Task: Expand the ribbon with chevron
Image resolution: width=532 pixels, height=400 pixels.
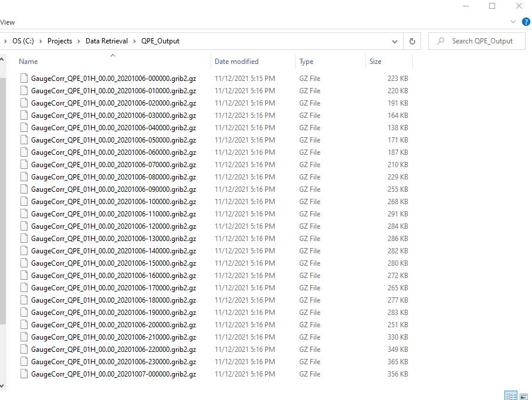Action: [x=513, y=22]
